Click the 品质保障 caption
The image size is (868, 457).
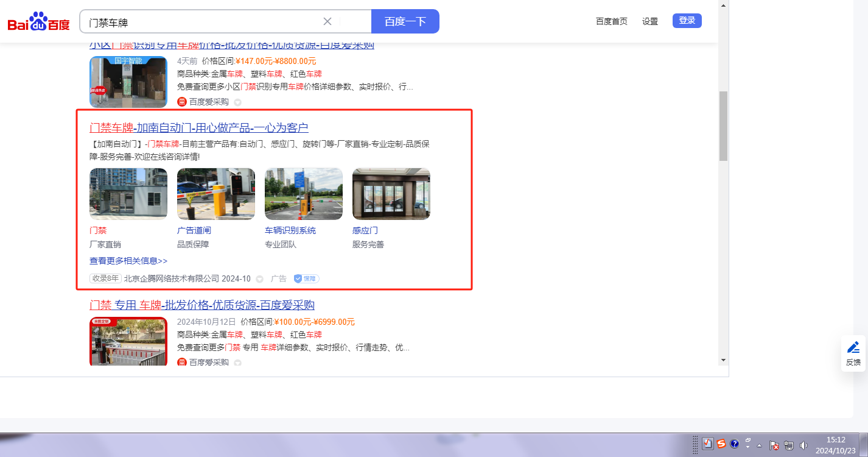point(193,244)
